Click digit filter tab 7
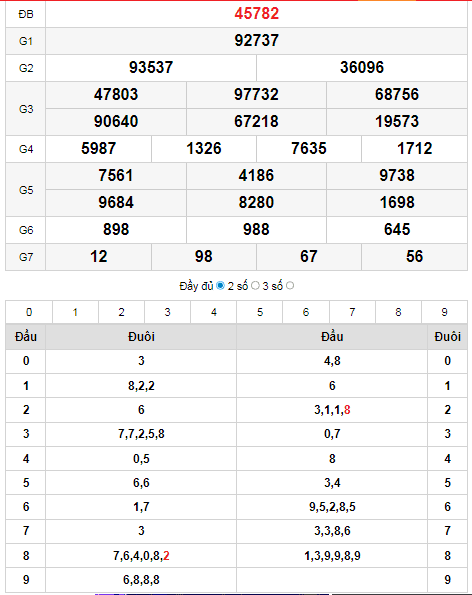The height and width of the screenshot is (595, 472). (352, 312)
